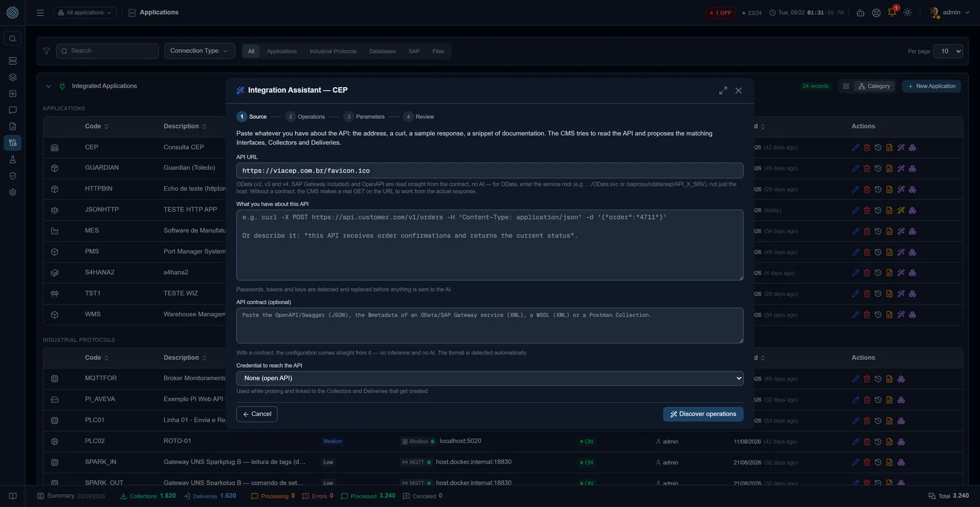Select the SAP filter tab
This screenshot has width=980, height=507.
pyautogui.click(x=414, y=51)
